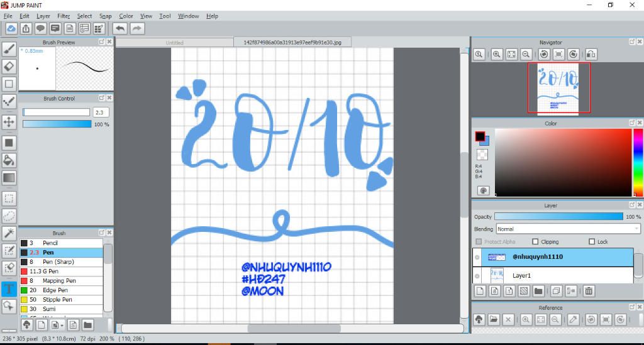Click the hue spectrum bar

pos(639,163)
